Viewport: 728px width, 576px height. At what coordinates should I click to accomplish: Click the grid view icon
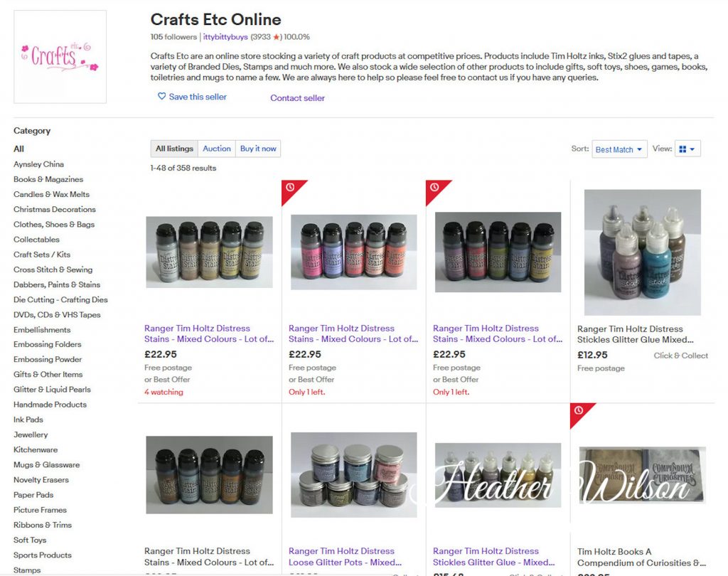pos(682,149)
